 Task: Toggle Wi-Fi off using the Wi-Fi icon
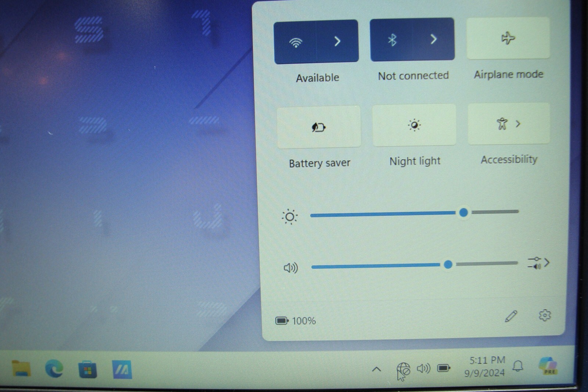point(295,42)
